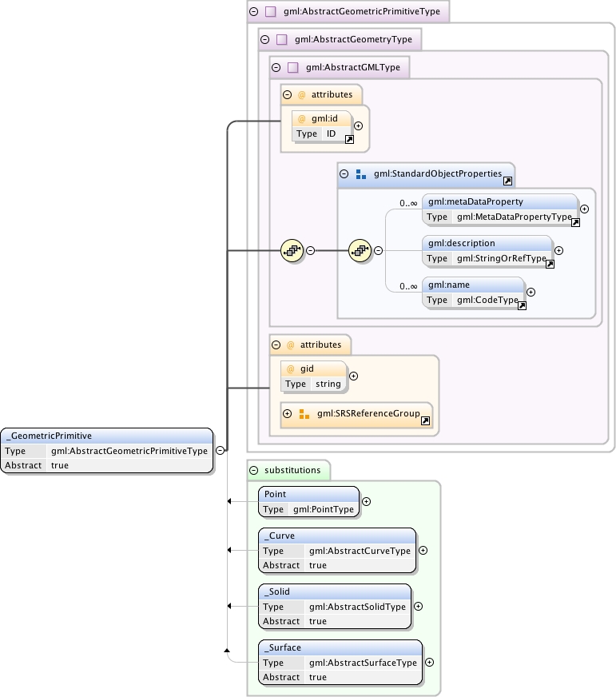Image resolution: width=616 pixels, height=697 pixels.
Task: Click gml:AbstractCurveType type value
Action: pyautogui.click(x=360, y=552)
